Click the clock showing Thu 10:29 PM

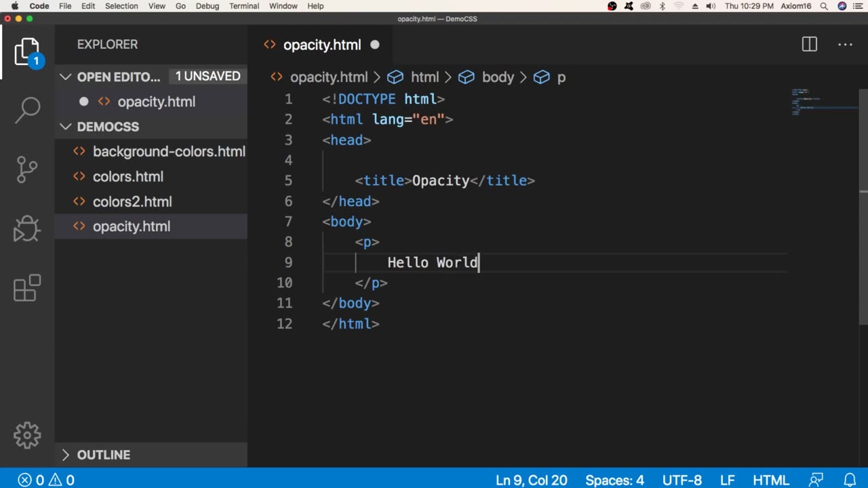(x=749, y=6)
